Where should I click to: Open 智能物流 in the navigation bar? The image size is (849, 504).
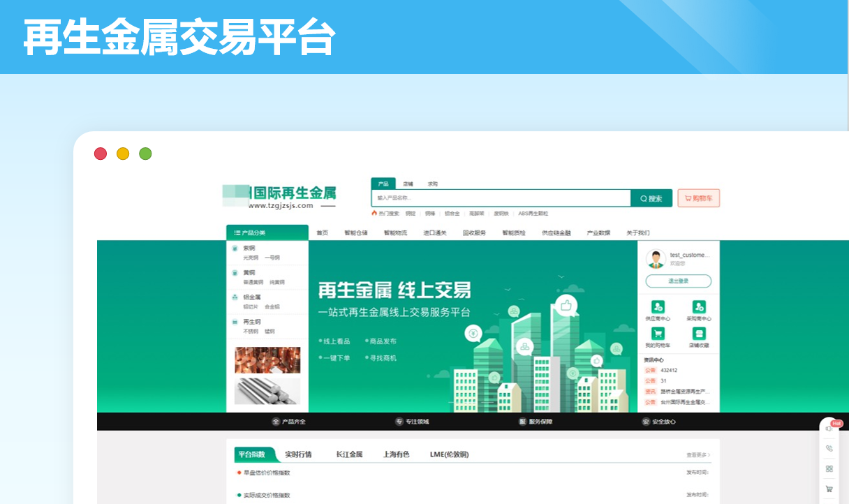(395, 233)
